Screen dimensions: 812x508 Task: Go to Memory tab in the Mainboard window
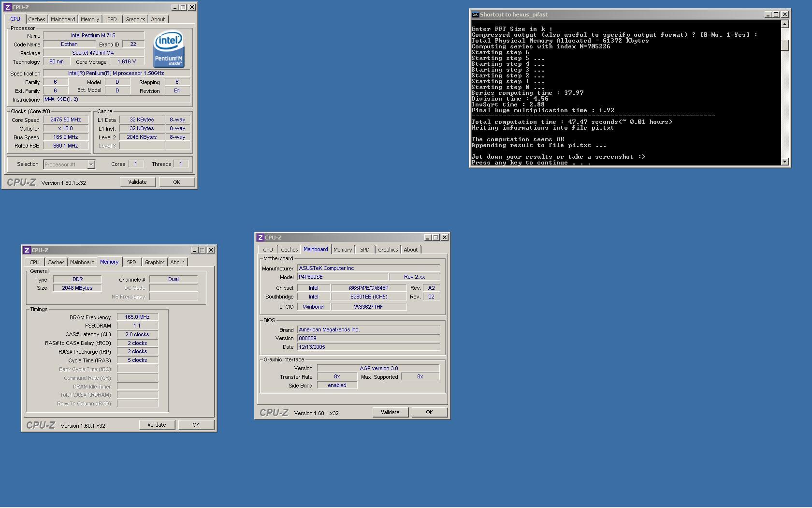tap(343, 250)
